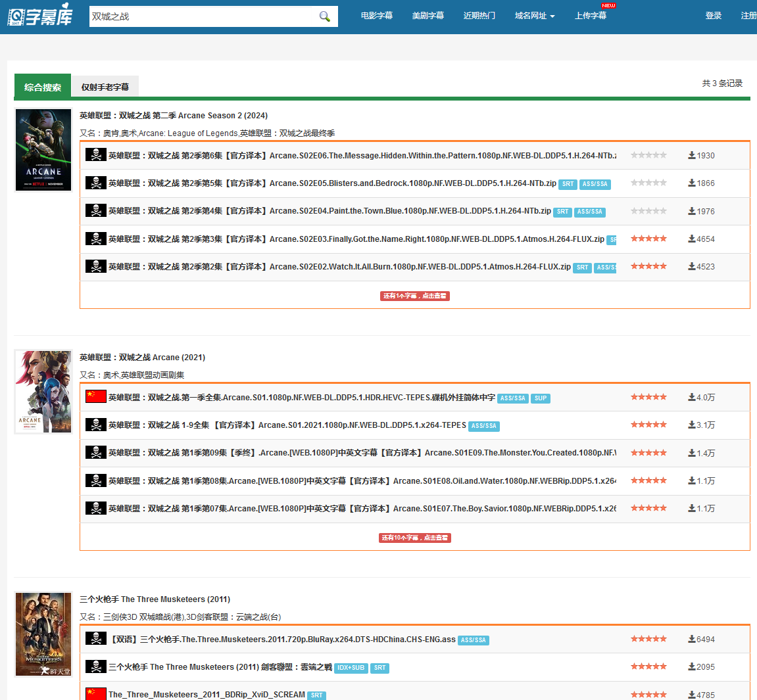
Task: Click the text 又名：奥术,英雄联盟动画剧集
Action: pos(132,375)
